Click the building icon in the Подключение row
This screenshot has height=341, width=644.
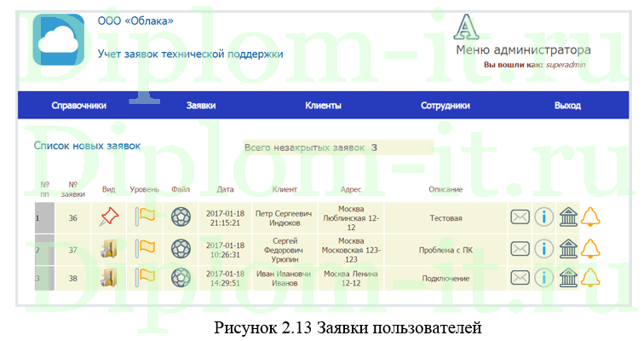568,278
